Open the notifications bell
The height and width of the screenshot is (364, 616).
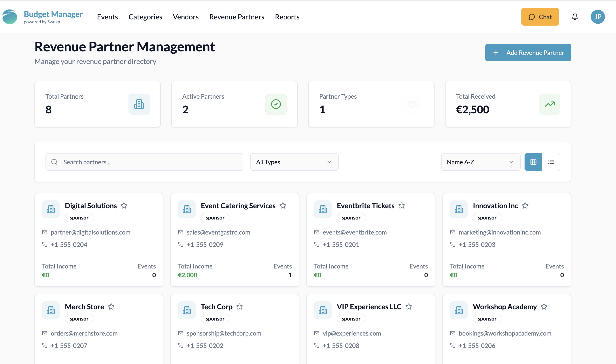pyautogui.click(x=575, y=17)
